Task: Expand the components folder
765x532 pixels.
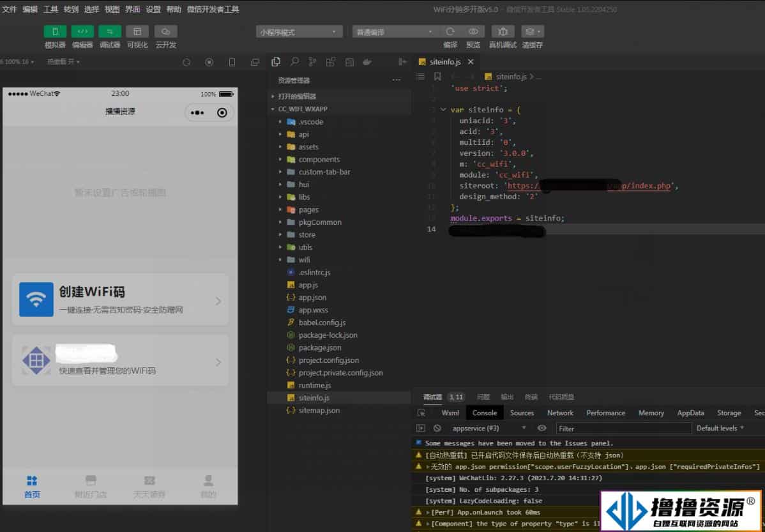Action: click(339, 160)
